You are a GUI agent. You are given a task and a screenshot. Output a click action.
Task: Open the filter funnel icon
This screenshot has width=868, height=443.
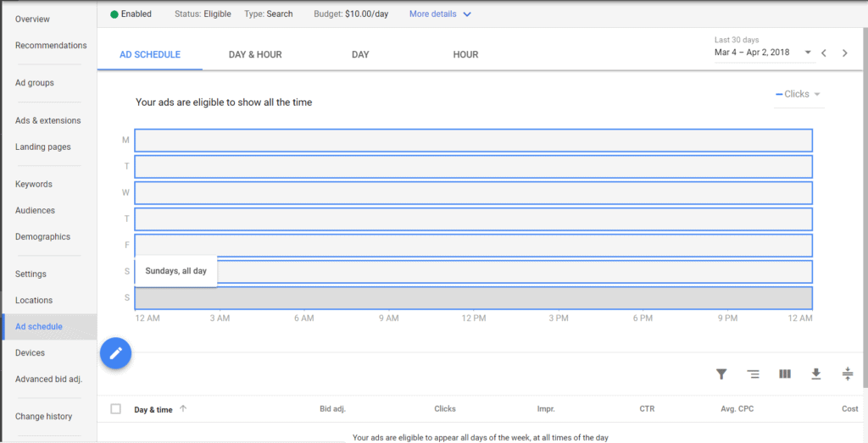721,374
